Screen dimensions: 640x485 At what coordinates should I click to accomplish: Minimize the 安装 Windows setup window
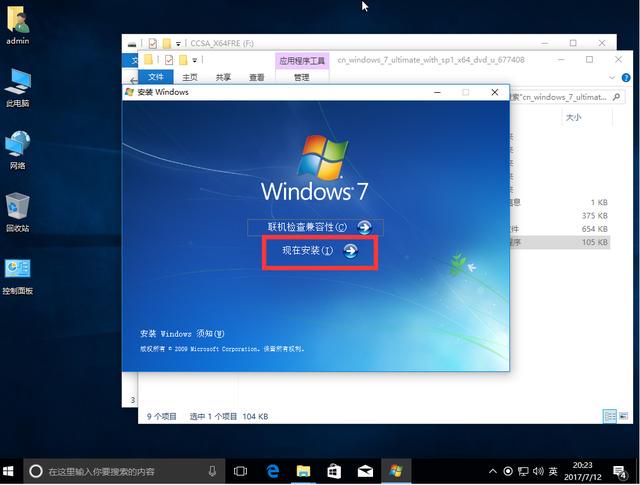click(x=437, y=92)
